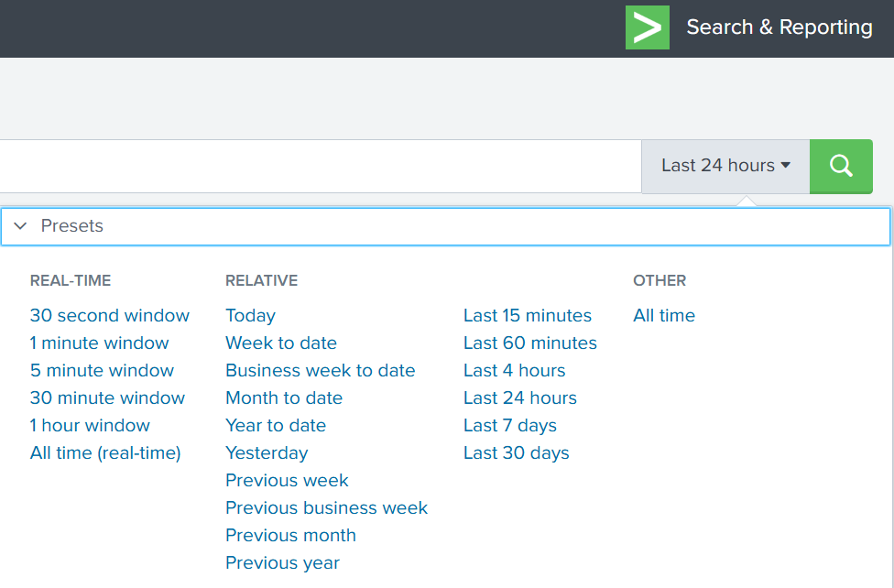Expand the Presets panel
This screenshot has height=588, width=894.
71,225
